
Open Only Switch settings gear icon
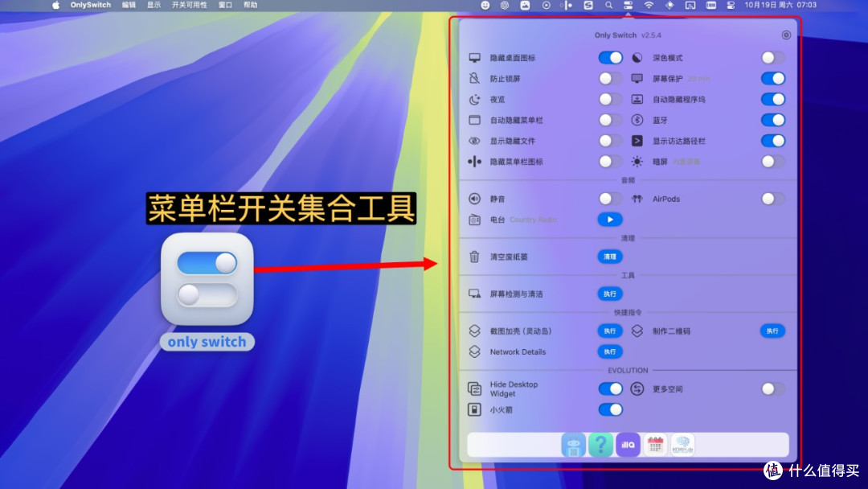[786, 35]
